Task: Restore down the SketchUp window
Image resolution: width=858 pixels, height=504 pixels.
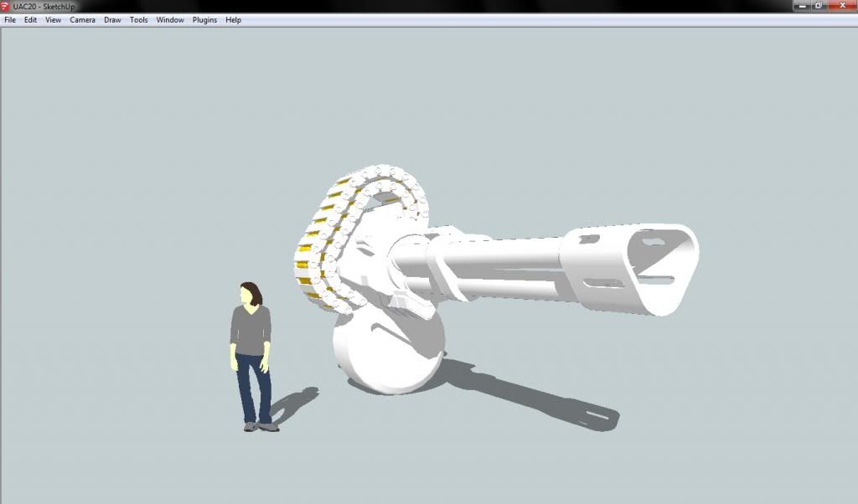Action: [818, 6]
